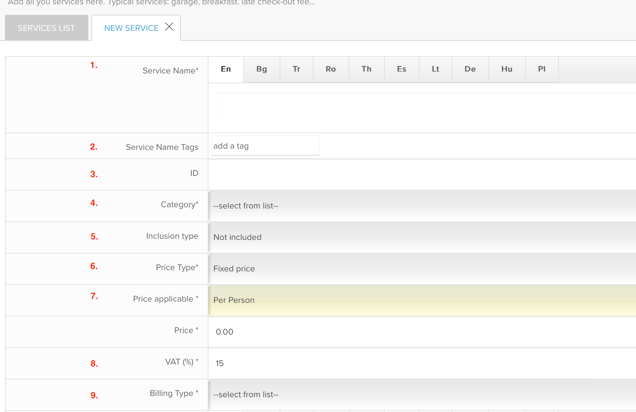The image size is (636, 412).
Task: Open the Price applicable dropdown
Action: tap(422, 300)
